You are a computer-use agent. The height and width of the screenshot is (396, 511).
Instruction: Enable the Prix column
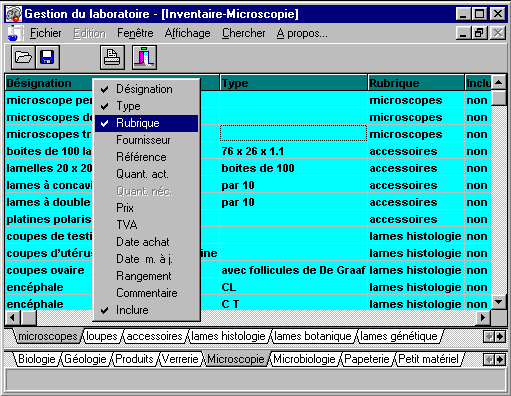146,208
